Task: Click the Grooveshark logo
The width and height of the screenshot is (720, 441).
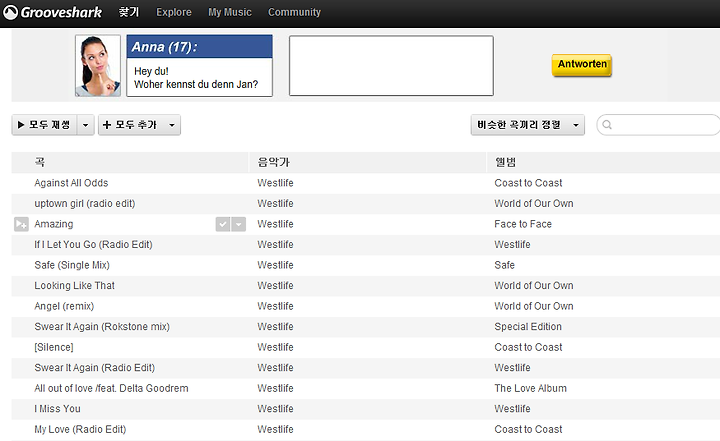Action: [52, 12]
